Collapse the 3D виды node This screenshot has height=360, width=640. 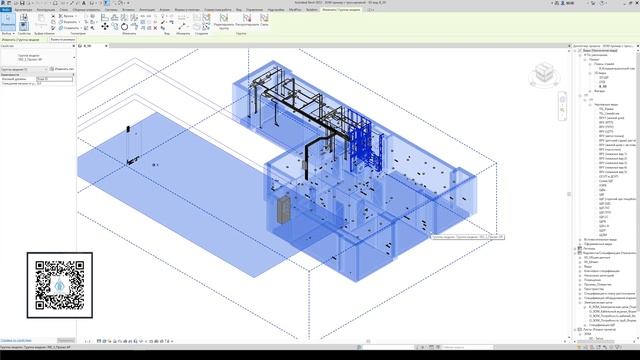pos(590,73)
